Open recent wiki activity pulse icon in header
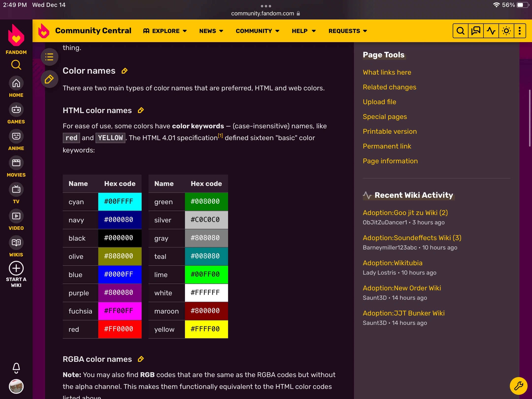This screenshot has height=399, width=532. click(491, 31)
